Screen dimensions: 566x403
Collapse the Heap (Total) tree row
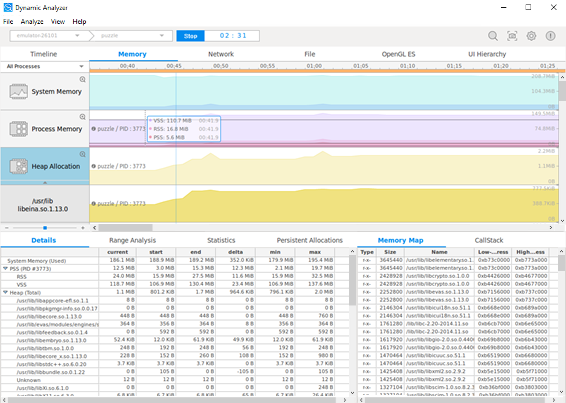click(5, 292)
